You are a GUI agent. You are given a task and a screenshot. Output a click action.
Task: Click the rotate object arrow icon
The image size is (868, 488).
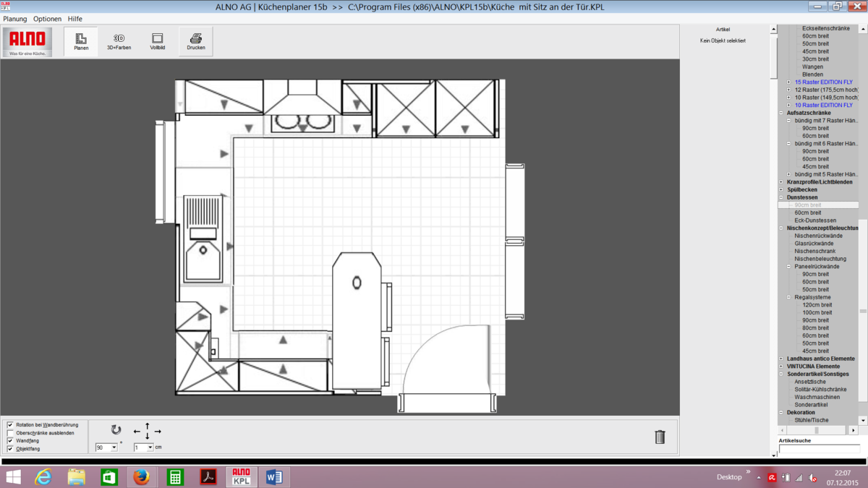[x=116, y=430]
